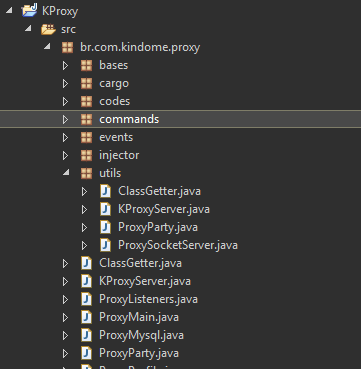Select the ProxyMysql.java file name

coord(141,336)
